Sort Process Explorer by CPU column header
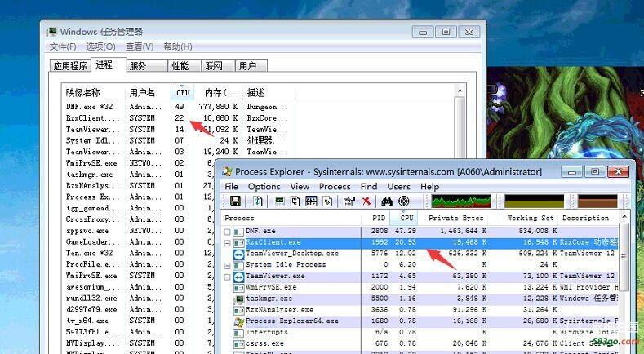 point(404,218)
